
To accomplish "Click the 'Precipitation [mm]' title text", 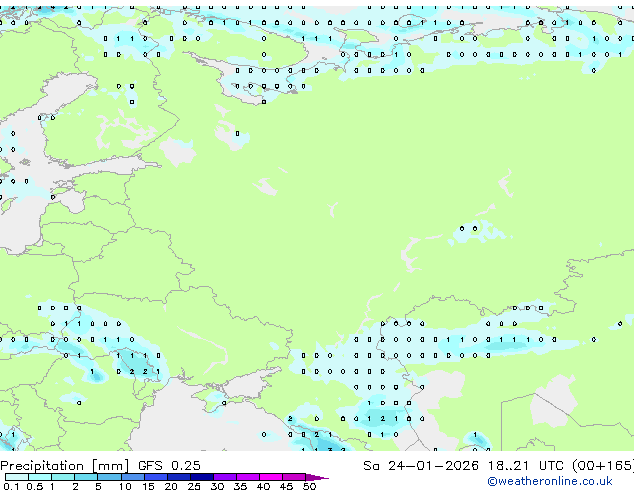I will (x=65, y=466).
